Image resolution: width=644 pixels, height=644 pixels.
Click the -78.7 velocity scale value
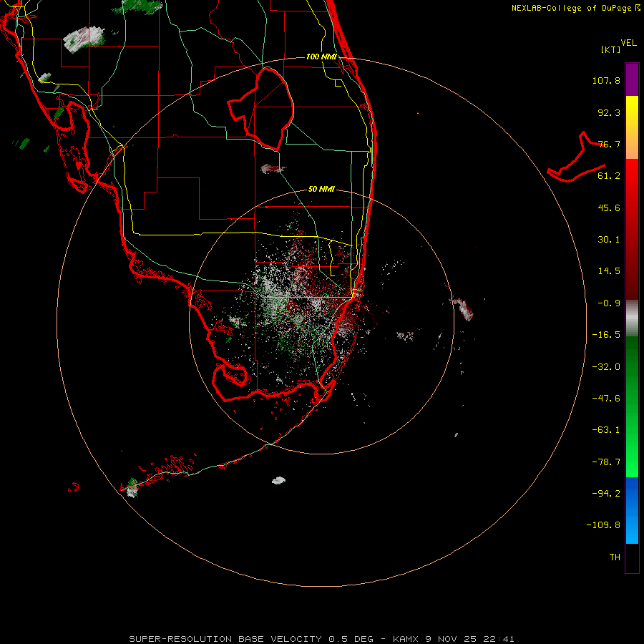coord(606,462)
